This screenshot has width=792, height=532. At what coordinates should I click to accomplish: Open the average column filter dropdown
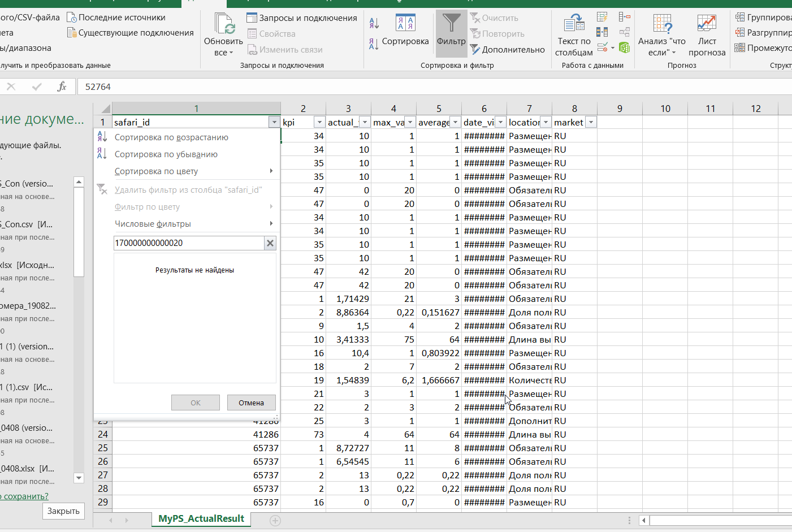coord(455,122)
